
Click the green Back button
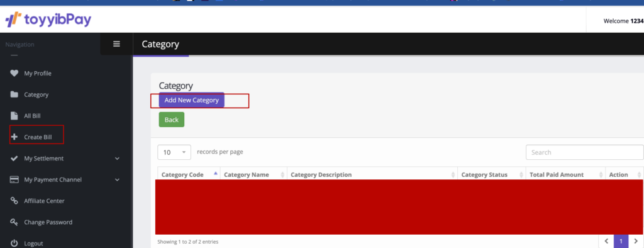click(x=172, y=120)
